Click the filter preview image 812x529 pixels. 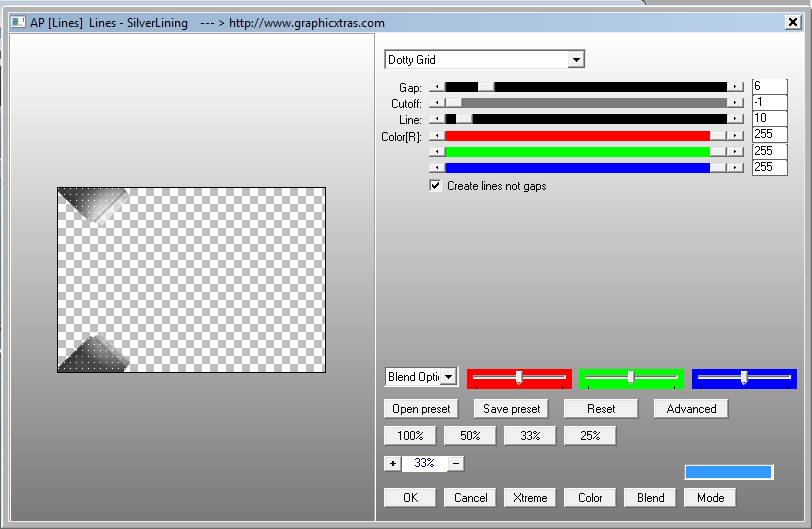click(x=191, y=280)
